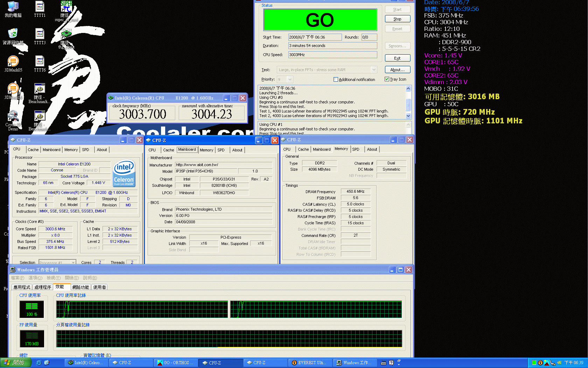Image resolution: width=588 pixels, height=368 pixels.
Task: Open the 選項 menu in Task Manager
Action: click(x=35, y=278)
